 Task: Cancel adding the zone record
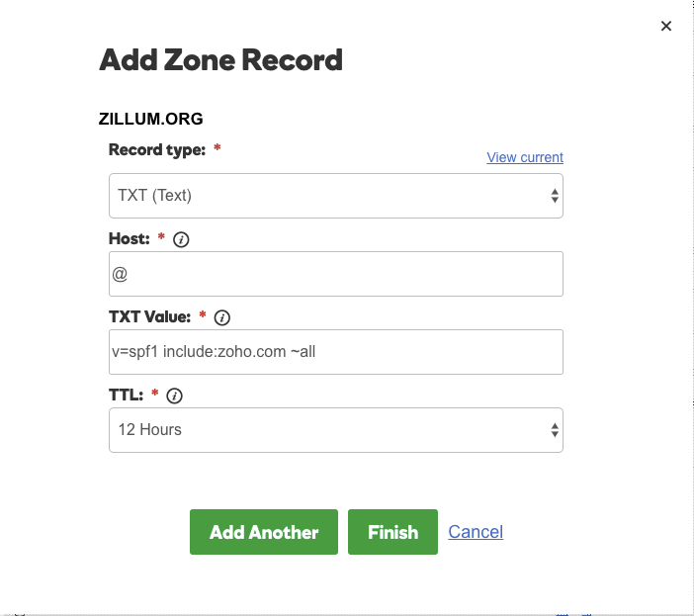click(x=476, y=532)
